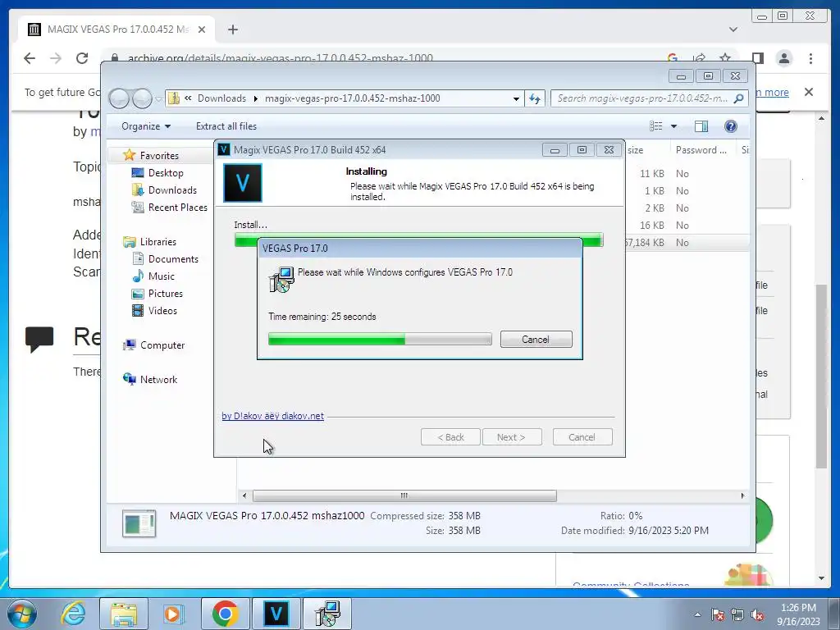
Task: Open Explorer help icon
Action: pyautogui.click(x=731, y=126)
